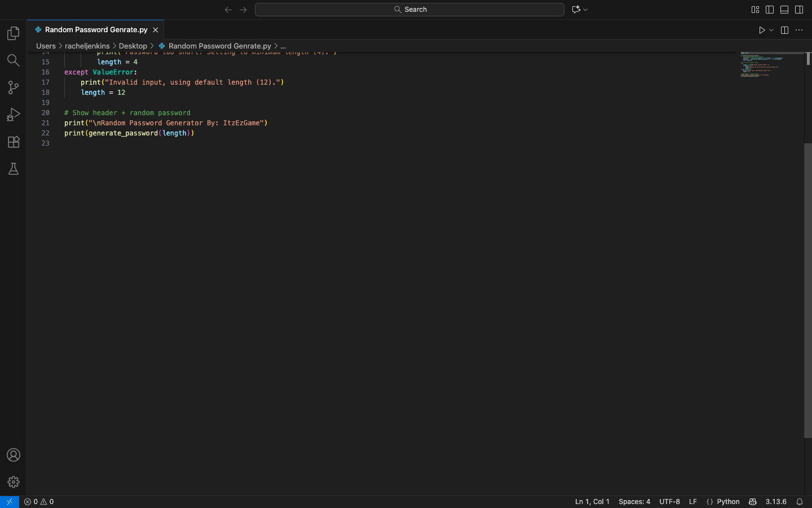This screenshot has width=812, height=508.
Task: Click the vertical editor scrollbar
Action: point(807,291)
